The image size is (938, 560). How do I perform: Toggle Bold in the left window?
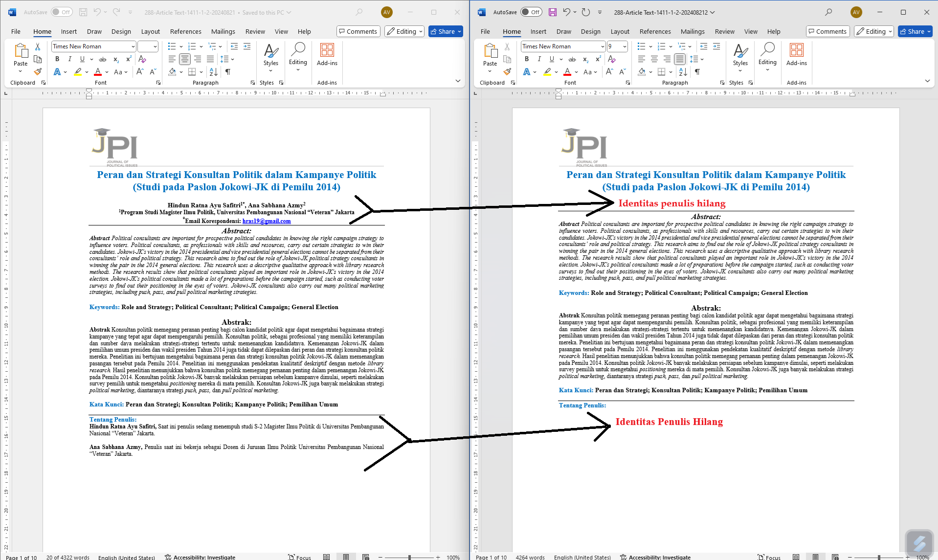pos(57,59)
